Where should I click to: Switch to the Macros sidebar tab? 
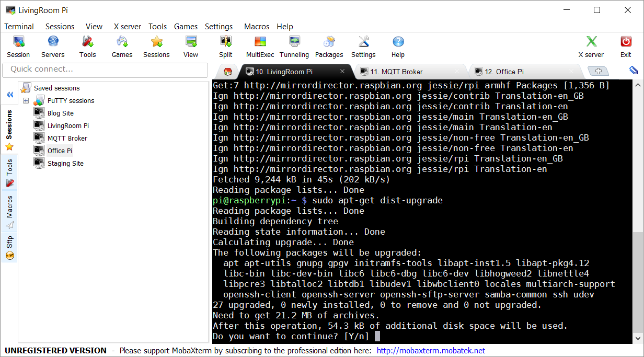coord(9,212)
